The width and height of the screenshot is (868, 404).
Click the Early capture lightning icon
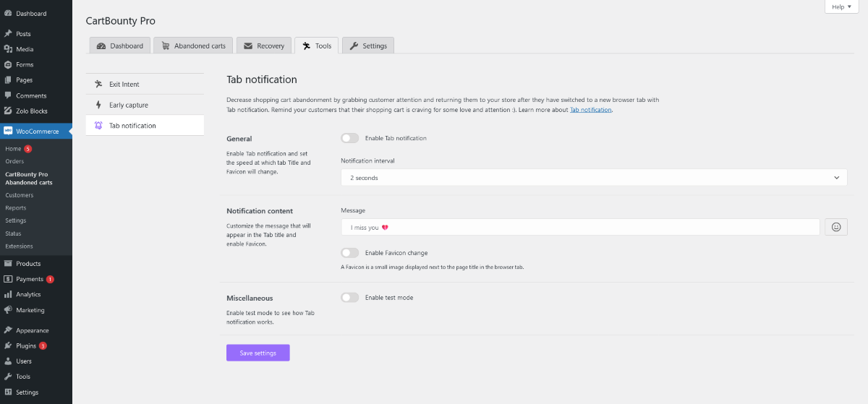pyautogui.click(x=98, y=105)
